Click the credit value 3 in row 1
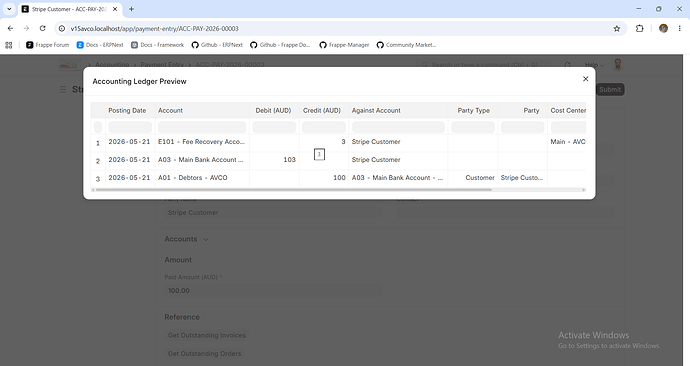This screenshot has width=690, height=366. pos(343,142)
